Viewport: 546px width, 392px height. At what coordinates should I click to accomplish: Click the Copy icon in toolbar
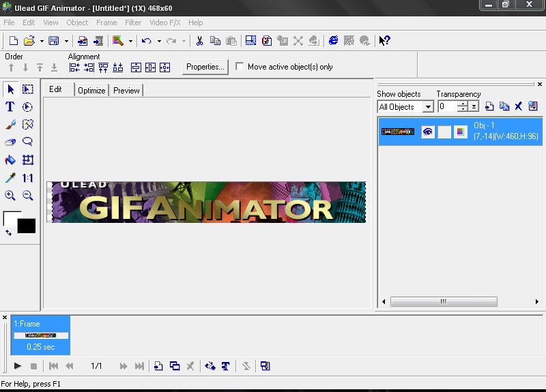[215, 41]
